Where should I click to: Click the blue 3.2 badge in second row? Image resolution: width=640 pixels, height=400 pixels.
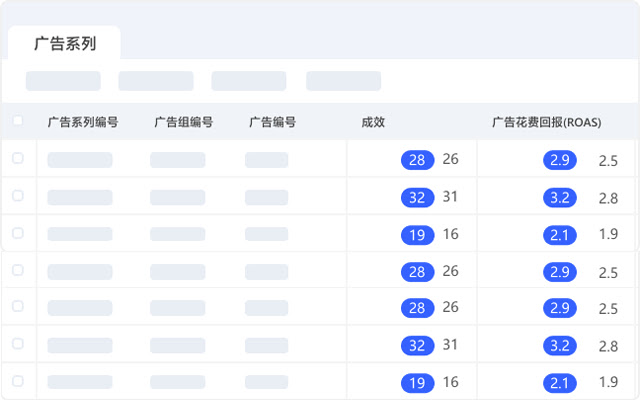[560, 198]
